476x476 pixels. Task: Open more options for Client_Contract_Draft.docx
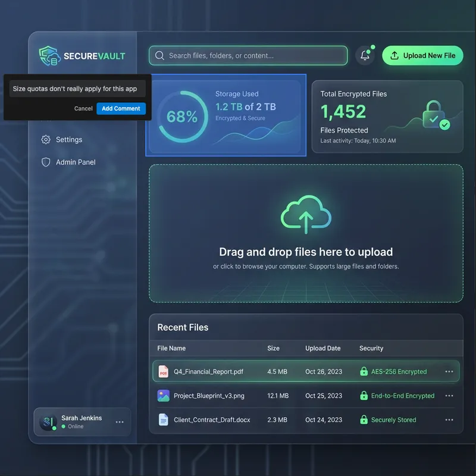(449, 420)
